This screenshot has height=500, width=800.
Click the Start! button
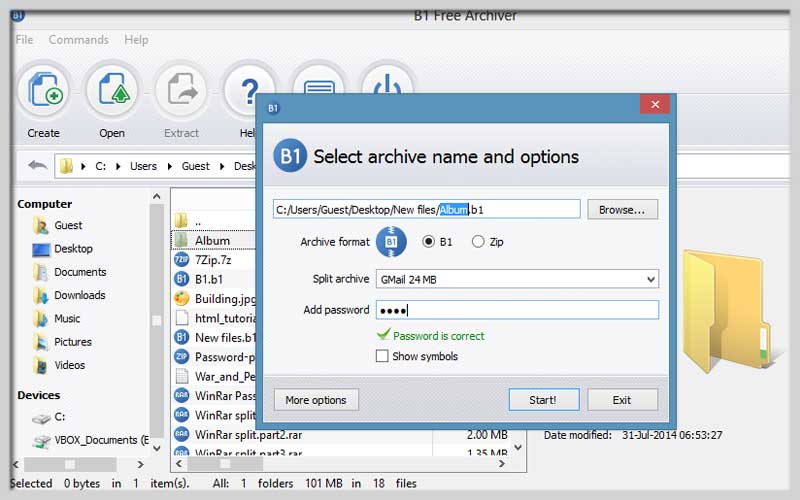point(544,400)
